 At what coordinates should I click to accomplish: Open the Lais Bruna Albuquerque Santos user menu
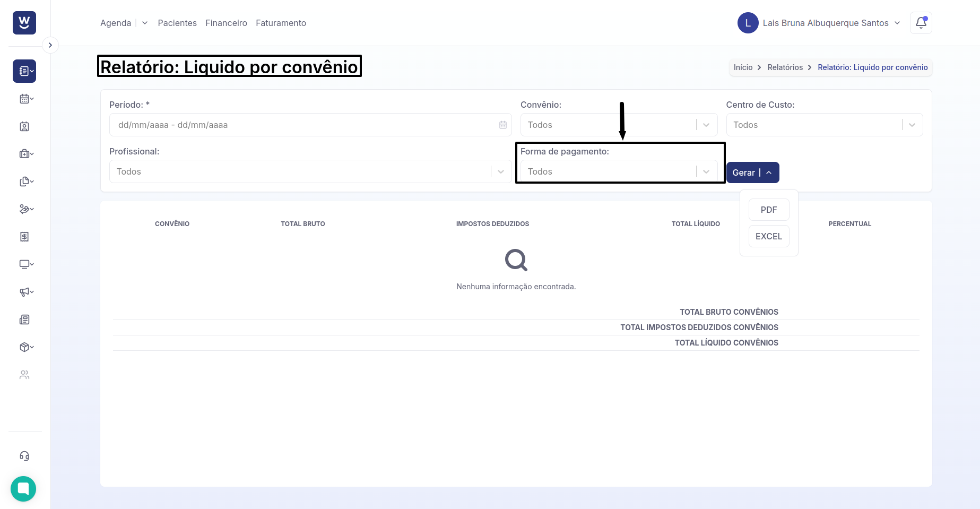pyautogui.click(x=831, y=23)
